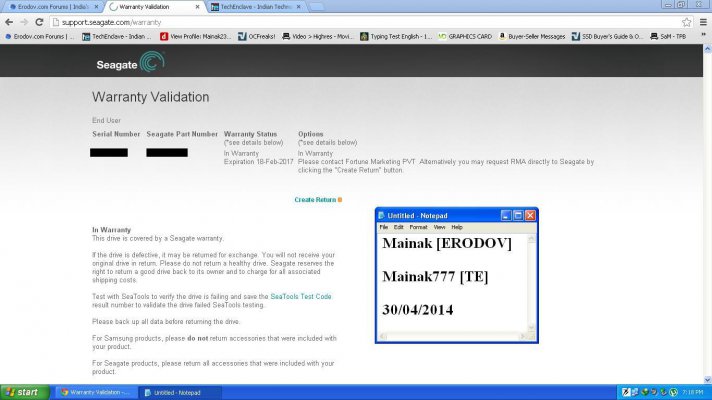Open the Erodov.com Forums bookmark
Viewport: 712px width, 400px height.
[40, 36]
